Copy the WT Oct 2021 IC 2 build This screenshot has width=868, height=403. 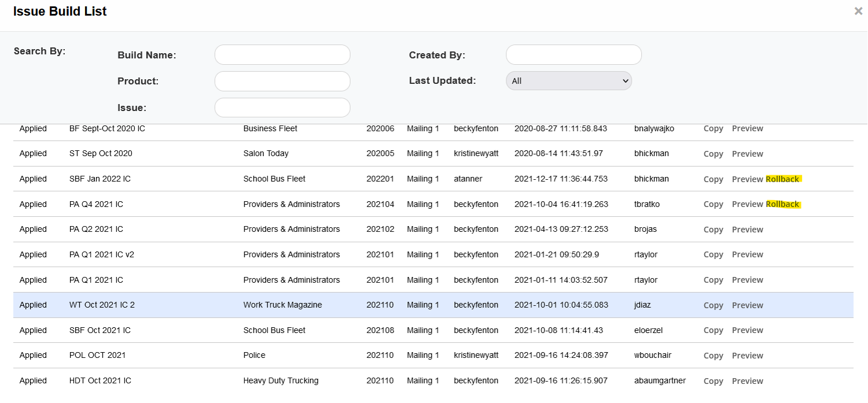click(x=713, y=305)
